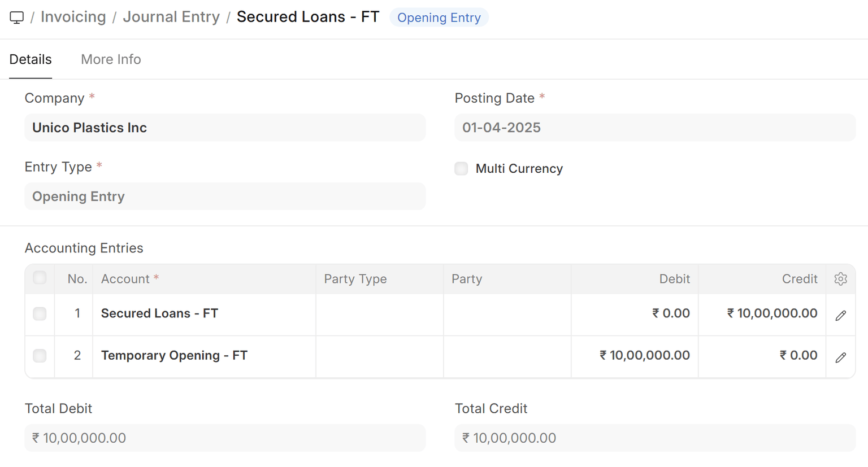Viewport: 868px width, 467px height.
Task: Open the Posting Date picker field
Action: click(x=654, y=128)
